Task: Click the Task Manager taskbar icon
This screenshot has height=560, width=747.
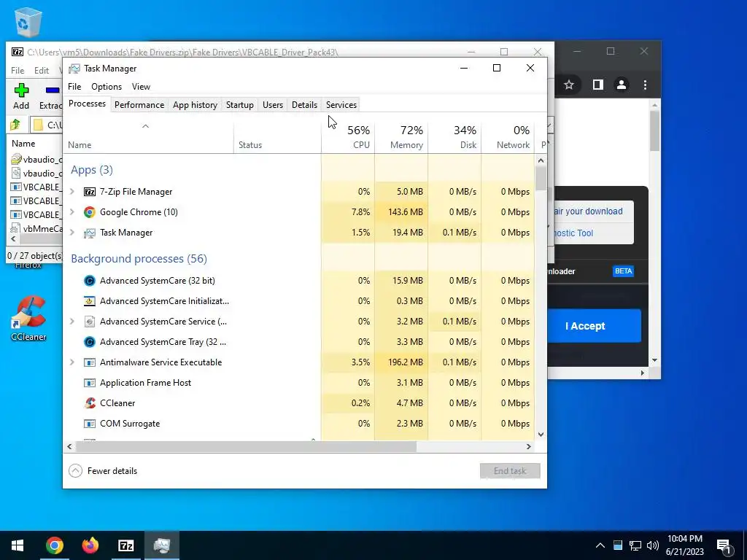Action: tap(162, 545)
